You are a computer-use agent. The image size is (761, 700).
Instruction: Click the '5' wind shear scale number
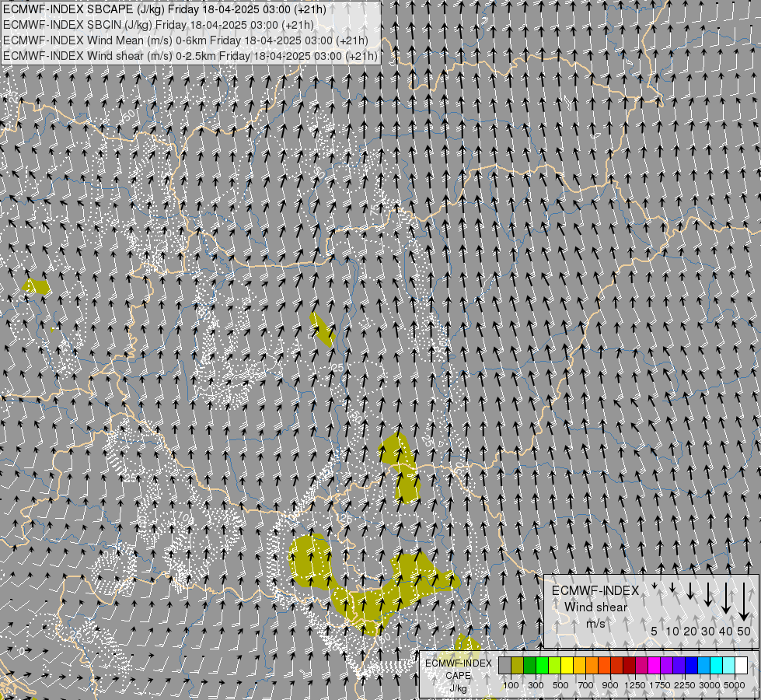[655, 631]
